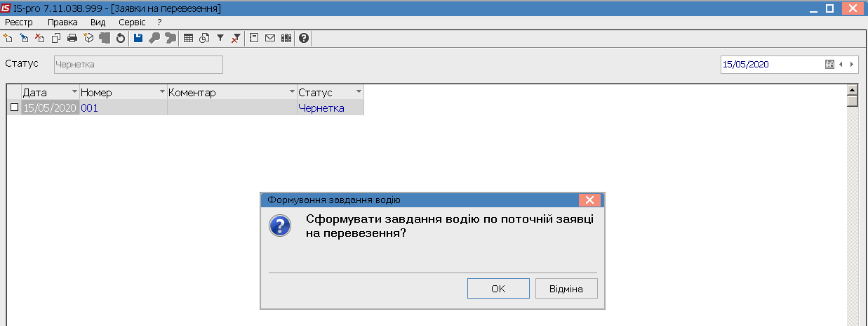Confirm the dialog with OK button
This screenshot has width=868, height=326.
[498, 289]
